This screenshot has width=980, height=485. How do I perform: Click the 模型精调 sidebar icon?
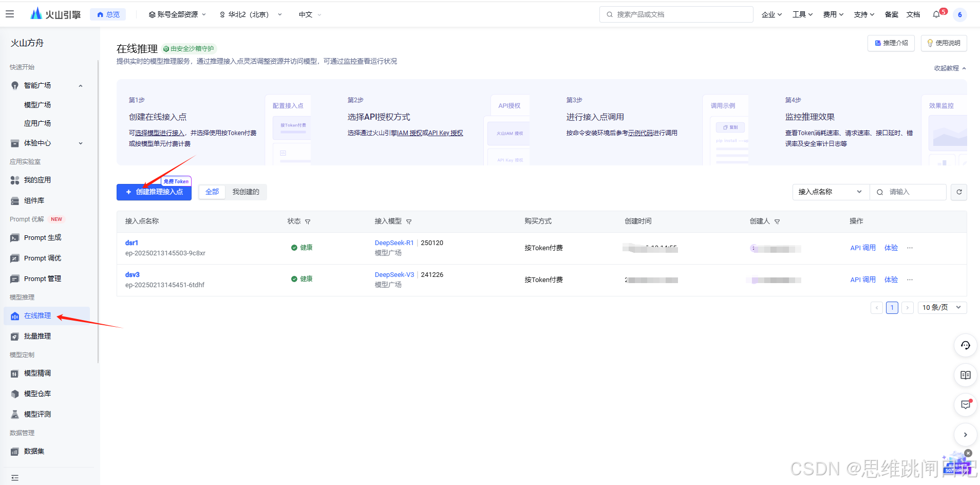[15, 374]
